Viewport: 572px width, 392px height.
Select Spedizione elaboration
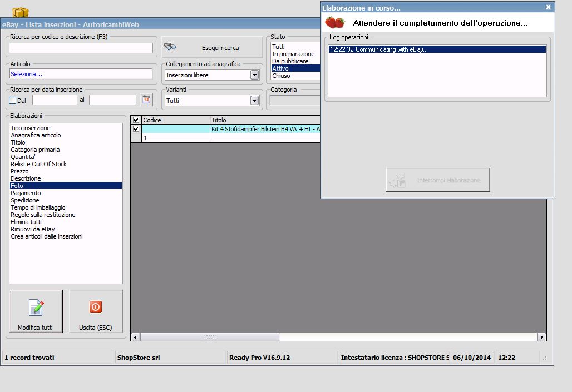click(x=66, y=200)
